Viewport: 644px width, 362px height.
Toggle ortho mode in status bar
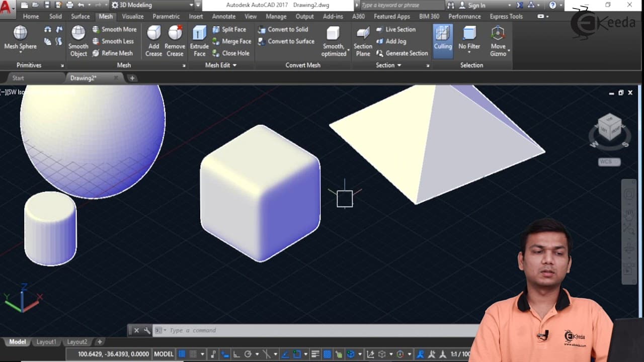(236, 354)
